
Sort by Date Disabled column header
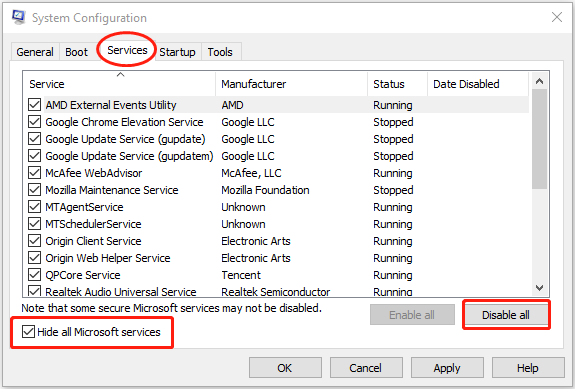478,84
